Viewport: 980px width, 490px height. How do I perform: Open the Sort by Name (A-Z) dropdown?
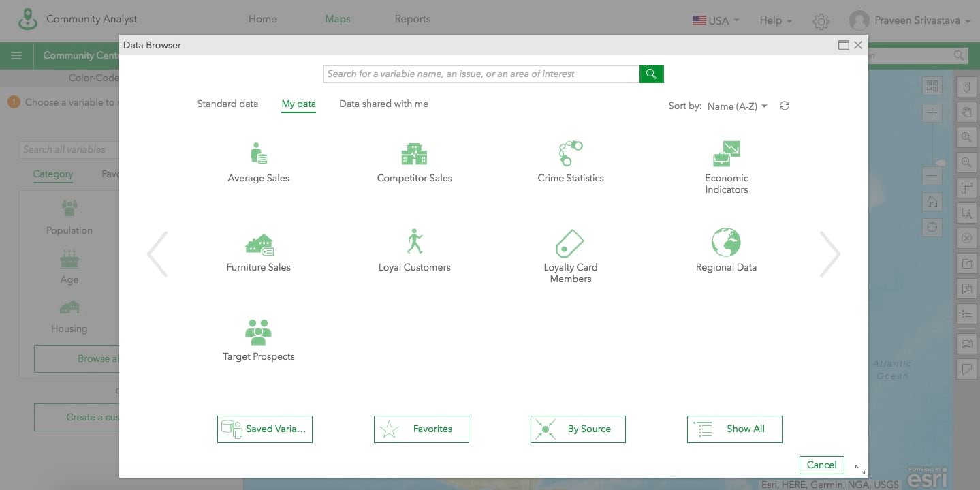click(738, 106)
